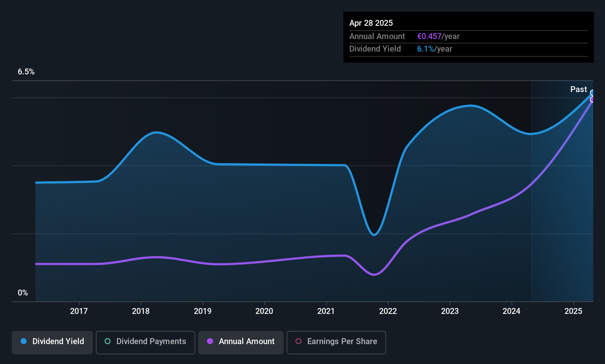The image size is (605, 364).
Task: Click the teal Dividend Payments circle icon
Action: coord(107,342)
